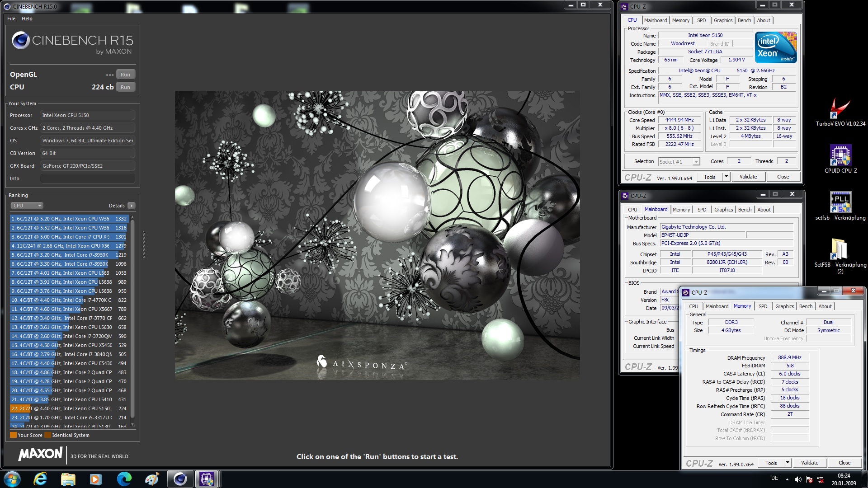Image resolution: width=868 pixels, height=488 pixels.
Task: Open SPD tab in Memory CPU-Z window
Action: click(763, 306)
